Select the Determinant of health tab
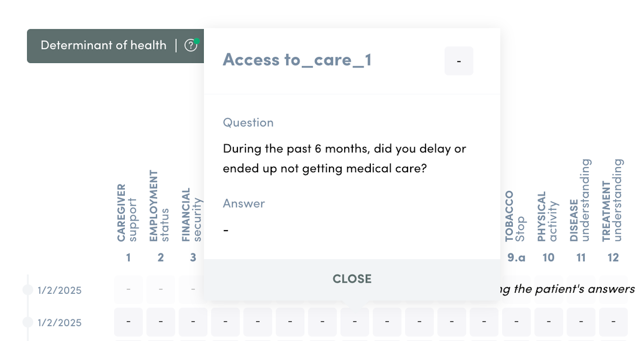The width and height of the screenshot is (644, 341). [x=103, y=45]
